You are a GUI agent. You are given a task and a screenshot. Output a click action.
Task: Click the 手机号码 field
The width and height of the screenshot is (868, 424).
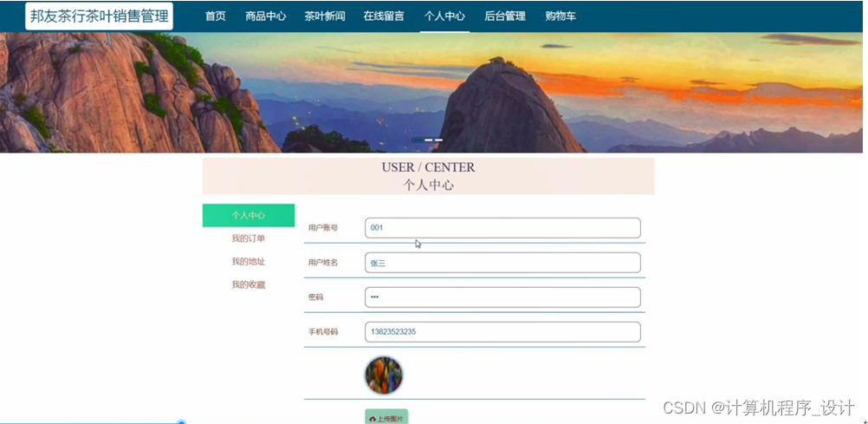[x=502, y=332]
